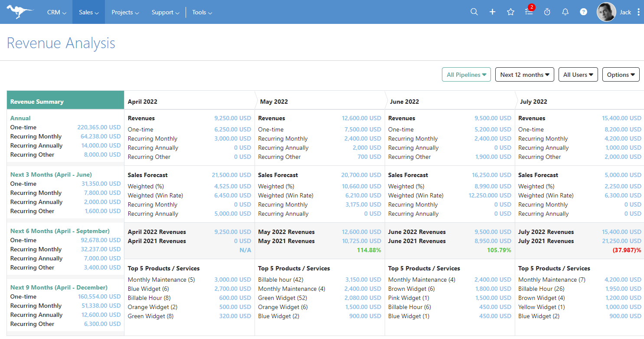Open the CRM menu
The width and height of the screenshot is (644, 339).
coord(56,12)
